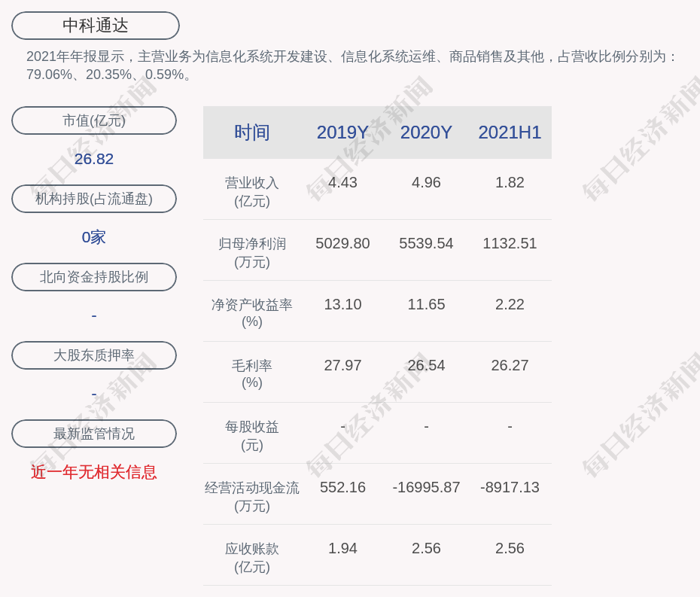700x597 pixels.
Task: Click the 机构持股(占流通盘) label
Action: pos(94,199)
